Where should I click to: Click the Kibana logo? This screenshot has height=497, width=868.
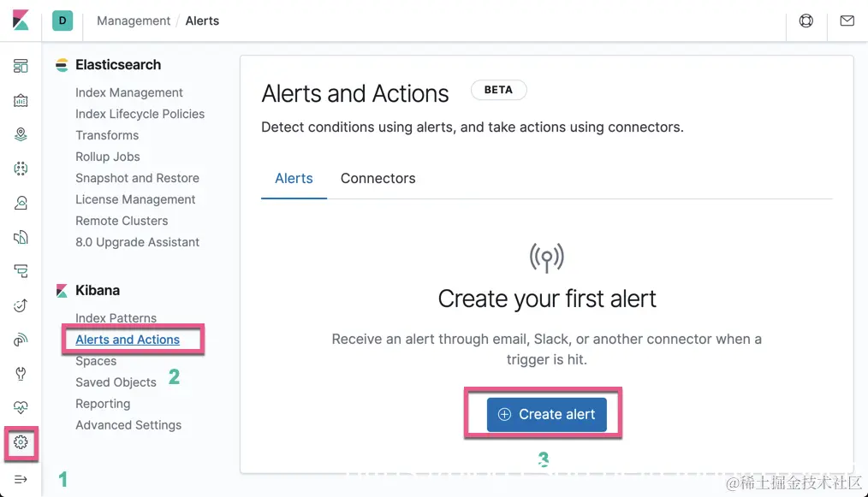click(x=21, y=21)
